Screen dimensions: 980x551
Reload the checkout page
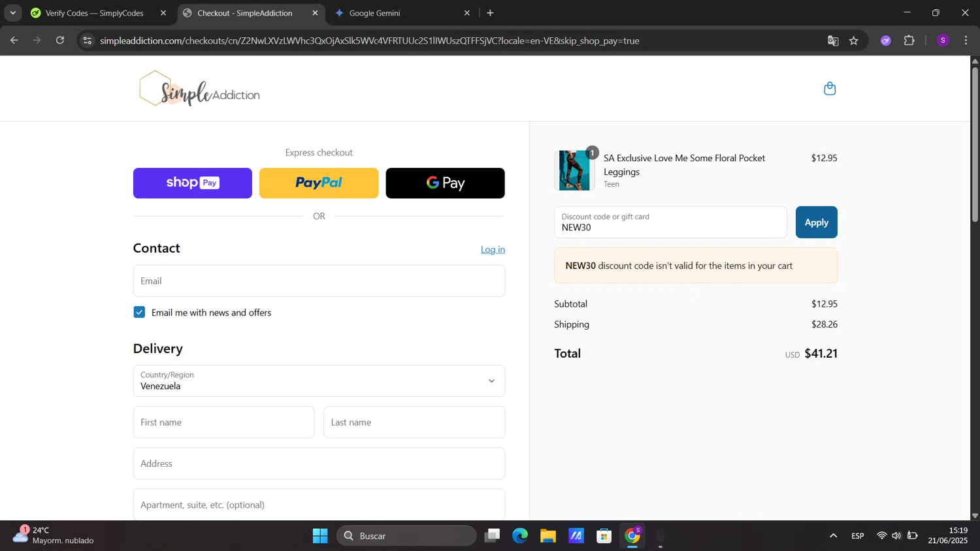click(60, 40)
